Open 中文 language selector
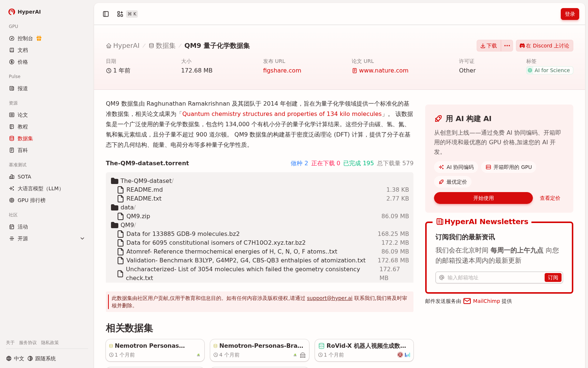This screenshot has height=368, width=588. pyautogui.click(x=15, y=358)
